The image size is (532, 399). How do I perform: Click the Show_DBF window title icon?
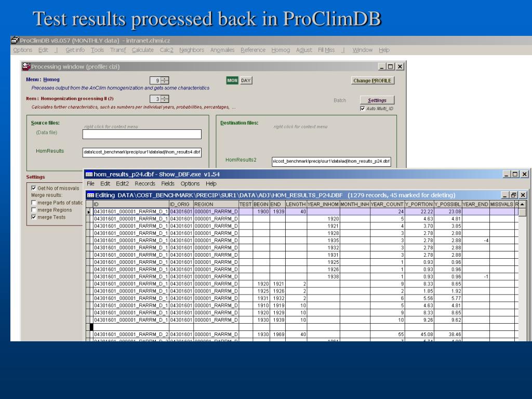pos(89,175)
